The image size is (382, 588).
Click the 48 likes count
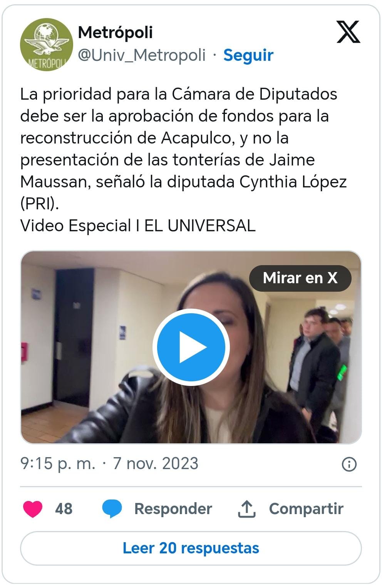(64, 509)
